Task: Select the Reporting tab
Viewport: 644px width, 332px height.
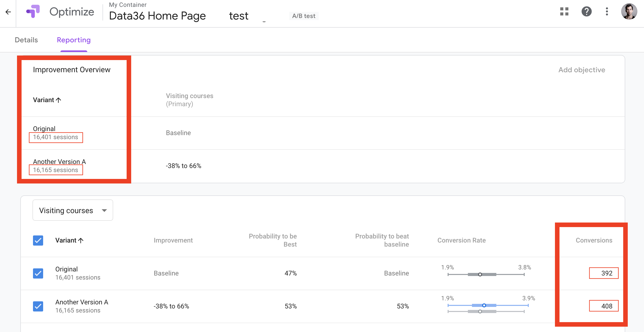Action: click(74, 40)
